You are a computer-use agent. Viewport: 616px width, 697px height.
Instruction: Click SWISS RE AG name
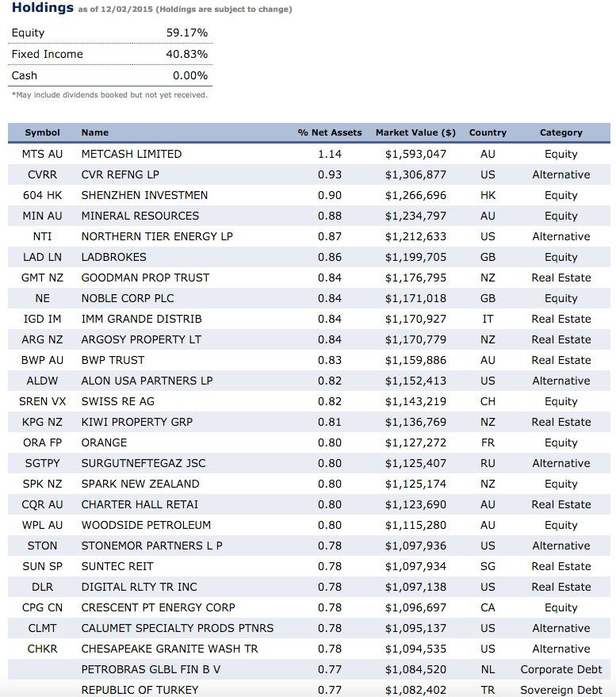click(x=118, y=401)
